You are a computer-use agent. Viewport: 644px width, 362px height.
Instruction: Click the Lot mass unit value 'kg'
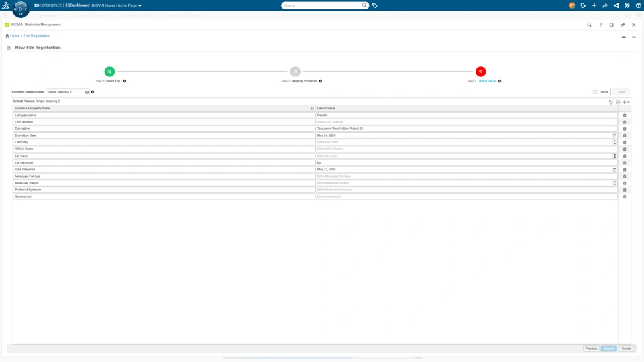[319, 163]
